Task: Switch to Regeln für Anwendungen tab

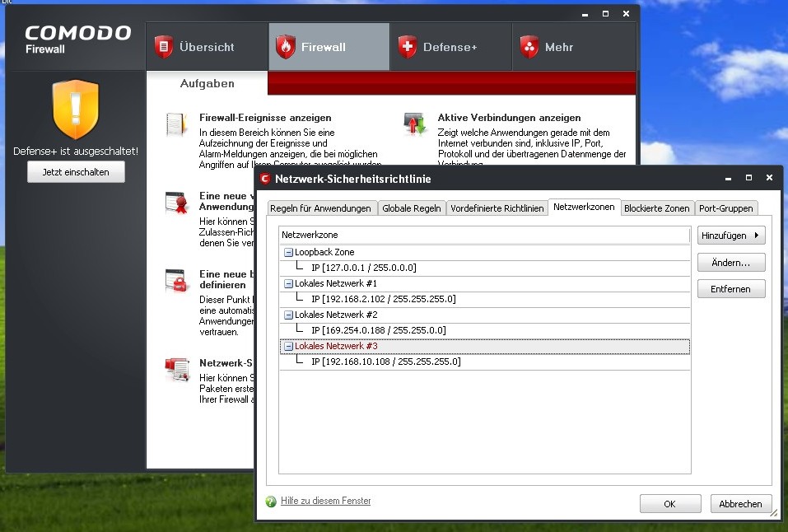Action: click(x=320, y=208)
